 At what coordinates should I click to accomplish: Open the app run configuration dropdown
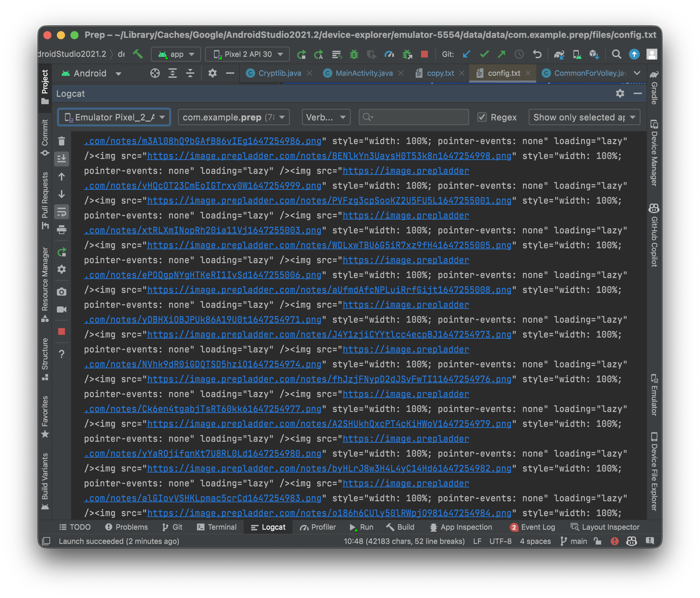tap(176, 54)
